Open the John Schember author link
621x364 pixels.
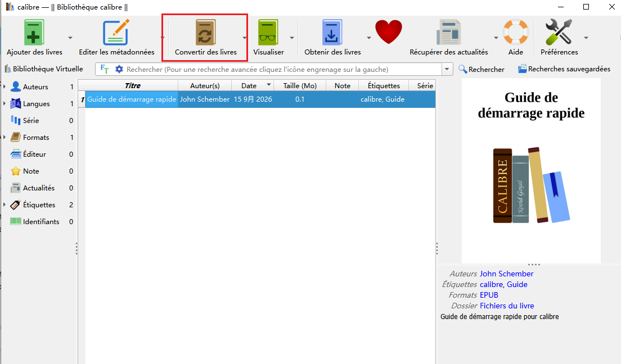point(507,274)
